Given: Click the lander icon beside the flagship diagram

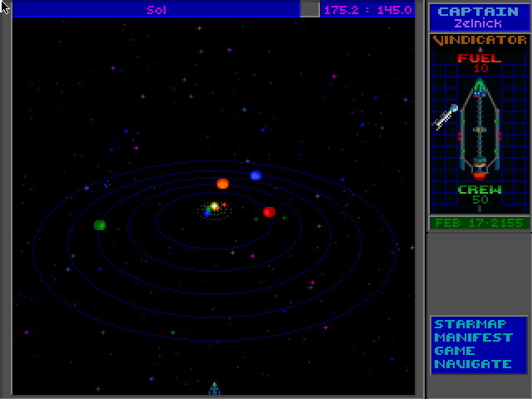Looking at the screenshot, I should coord(446,117).
